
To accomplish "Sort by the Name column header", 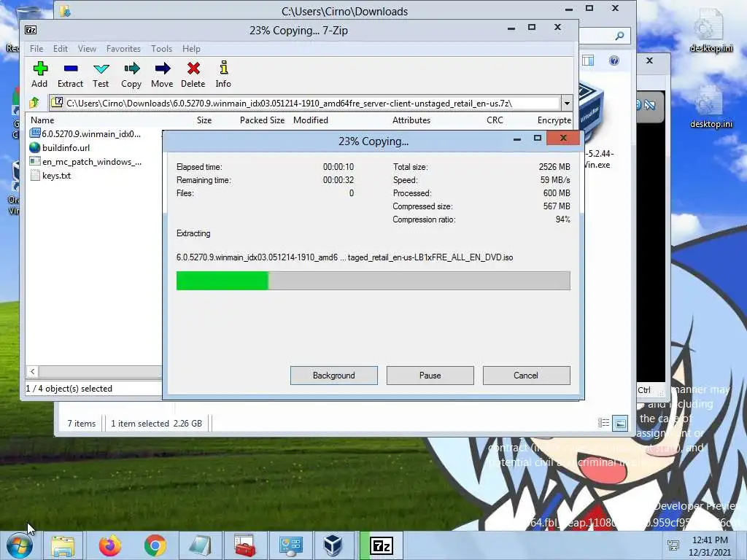I will click(x=42, y=120).
